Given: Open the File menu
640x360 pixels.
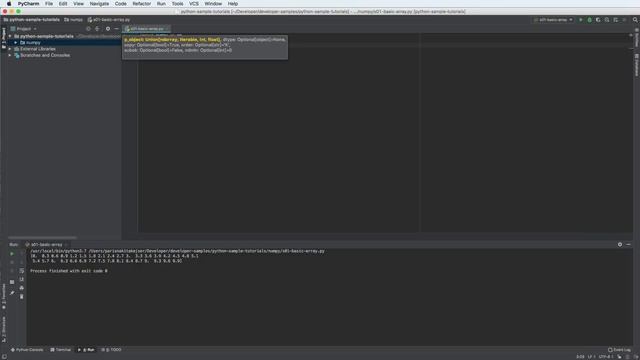Looking at the screenshot, I should pos(49,4).
